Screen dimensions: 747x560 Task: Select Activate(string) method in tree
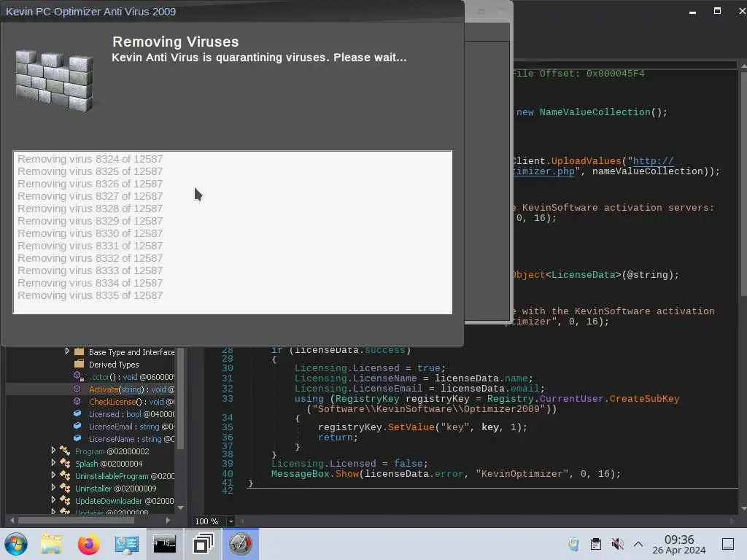(x=131, y=389)
